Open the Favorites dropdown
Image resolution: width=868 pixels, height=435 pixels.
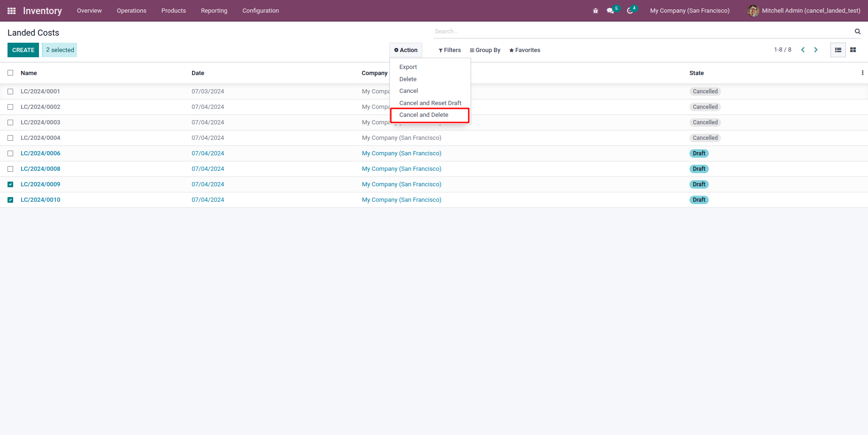point(525,50)
